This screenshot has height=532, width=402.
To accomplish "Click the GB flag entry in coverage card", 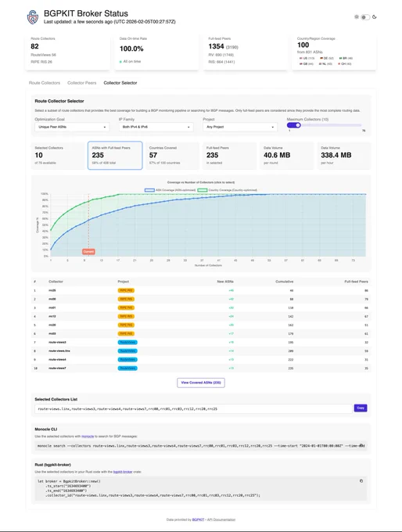I will coord(307,64).
